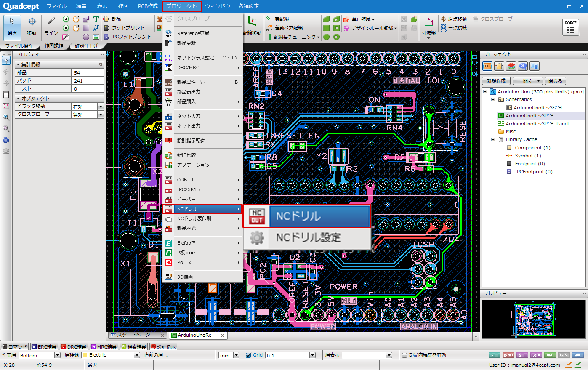Click the コスト value field

88,88
